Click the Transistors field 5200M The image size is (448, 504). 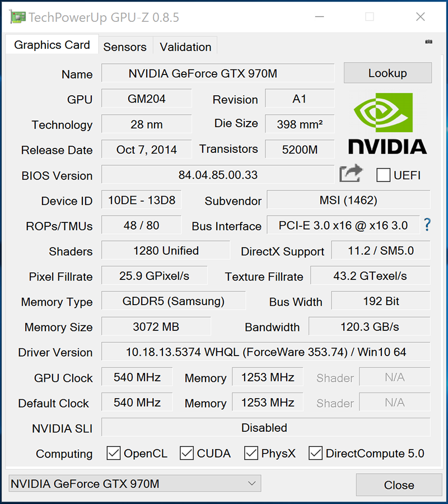[x=300, y=149]
